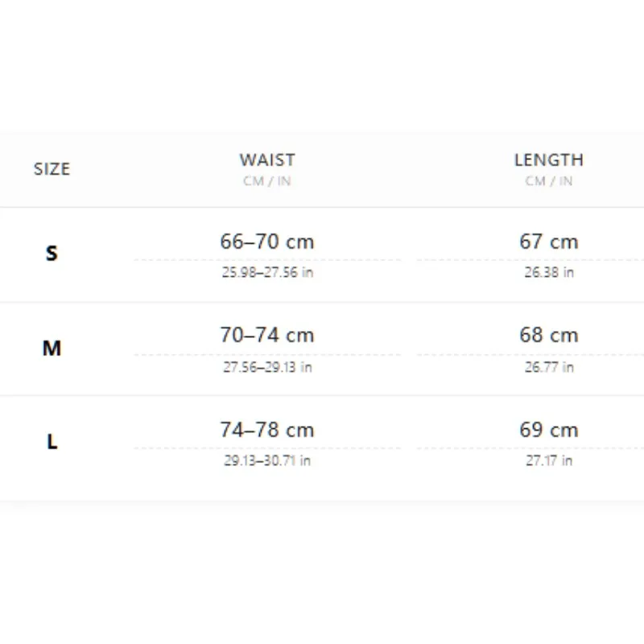Select the LENGTH column header

549,159
